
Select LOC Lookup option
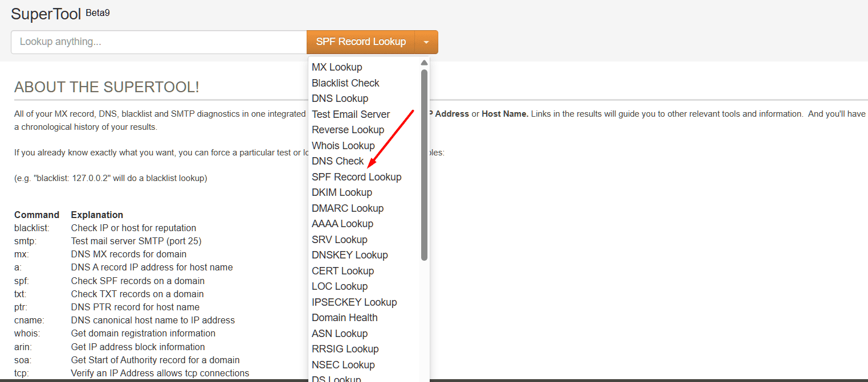[339, 286]
